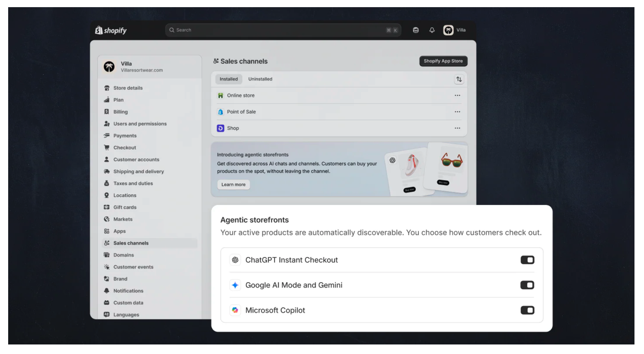Click the Shipping and delivery truck icon
Screen dimensions: 644x354
point(107,171)
